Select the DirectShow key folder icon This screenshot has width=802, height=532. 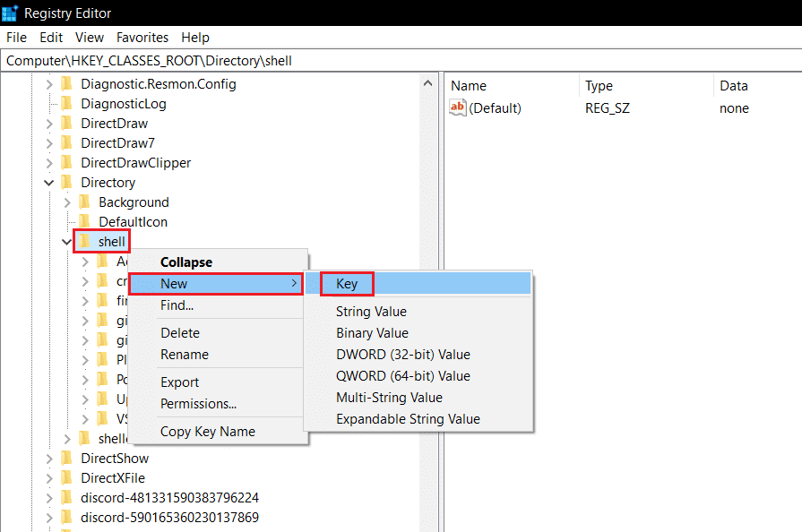pyautogui.click(x=68, y=458)
